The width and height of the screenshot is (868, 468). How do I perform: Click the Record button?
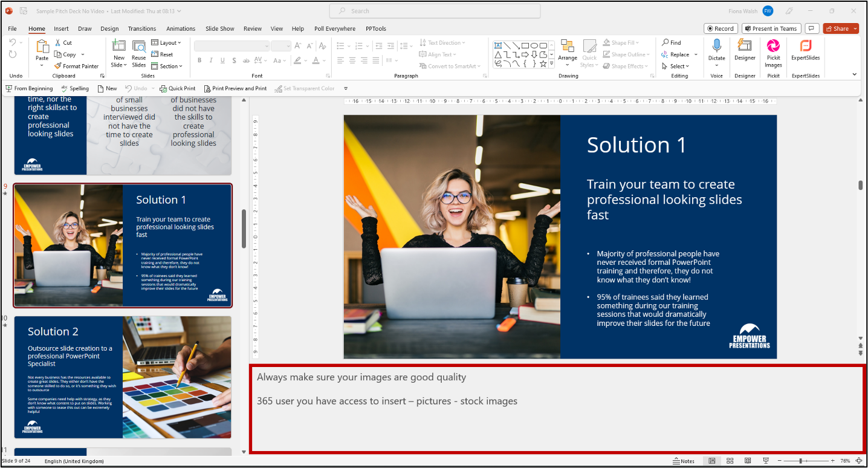(x=721, y=28)
